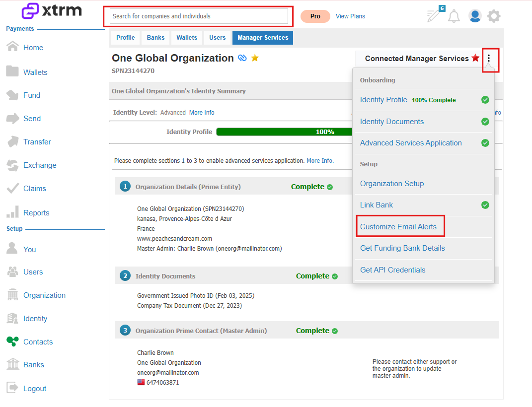Switch to the Profile tab

point(126,38)
